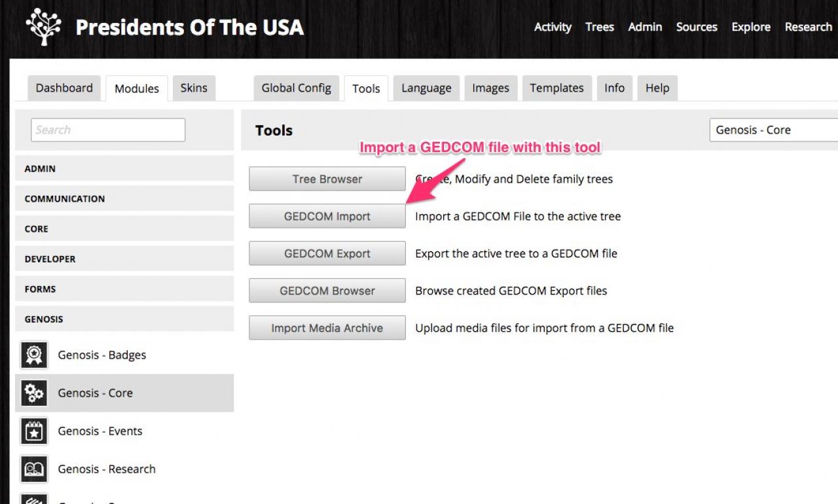Focus the module Search field
Viewport: 838px width, 504px height.
pos(108,130)
